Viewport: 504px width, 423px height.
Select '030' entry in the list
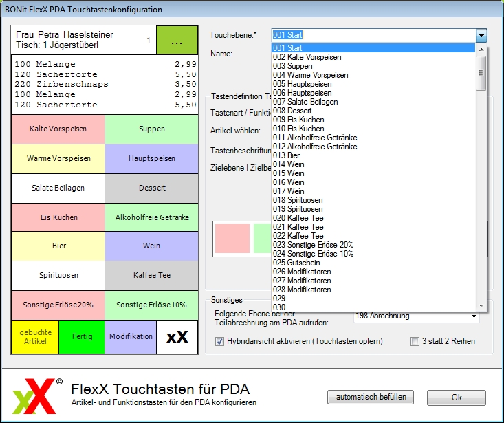point(373,307)
